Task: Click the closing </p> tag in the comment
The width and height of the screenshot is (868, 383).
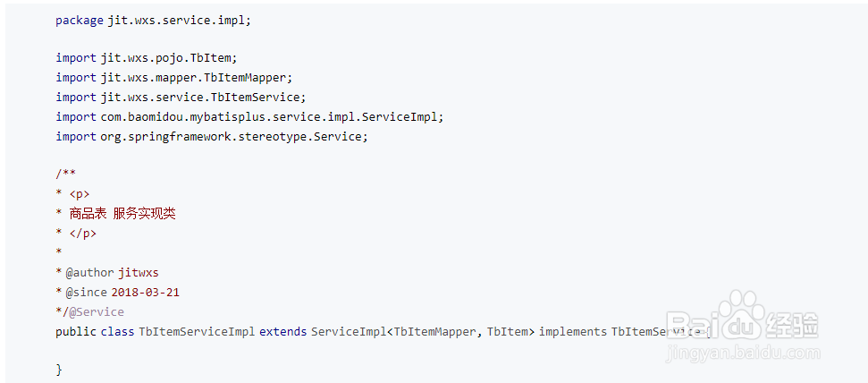Action: [x=82, y=233]
